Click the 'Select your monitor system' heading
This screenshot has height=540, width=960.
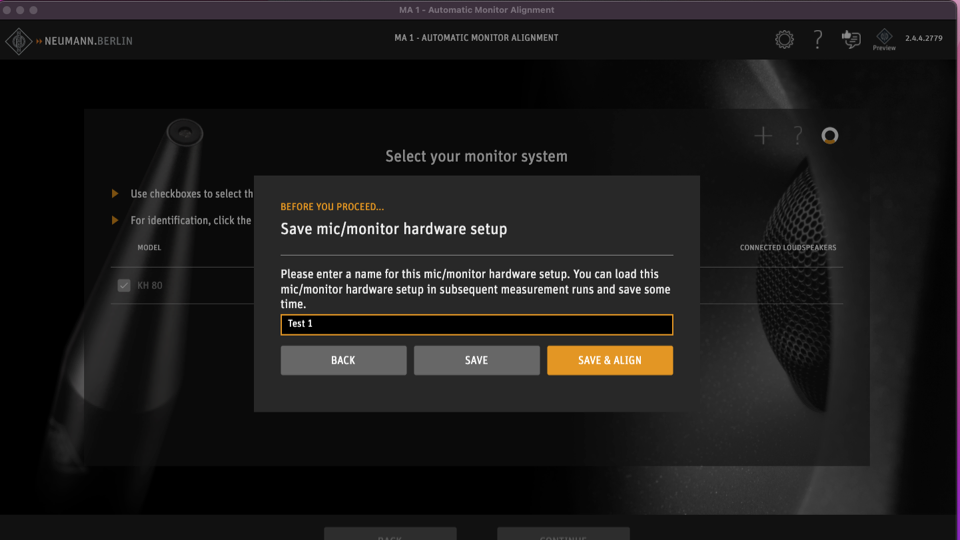pos(476,156)
